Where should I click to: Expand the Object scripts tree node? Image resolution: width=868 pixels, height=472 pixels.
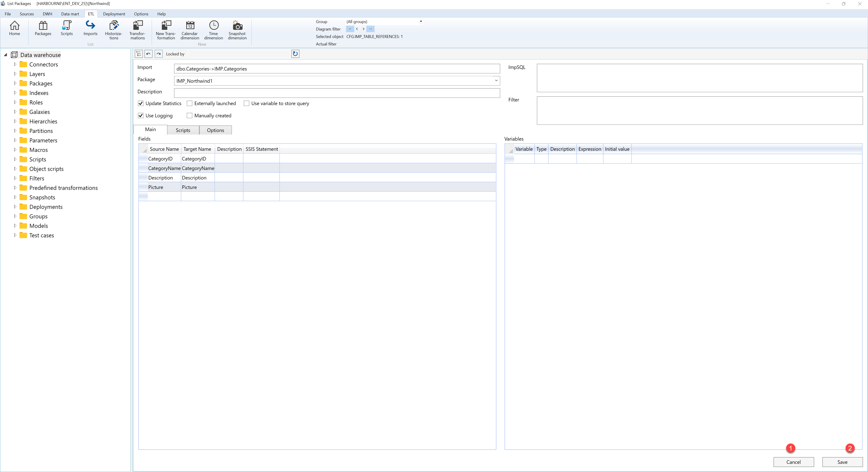pyautogui.click(x=15, y=169)
